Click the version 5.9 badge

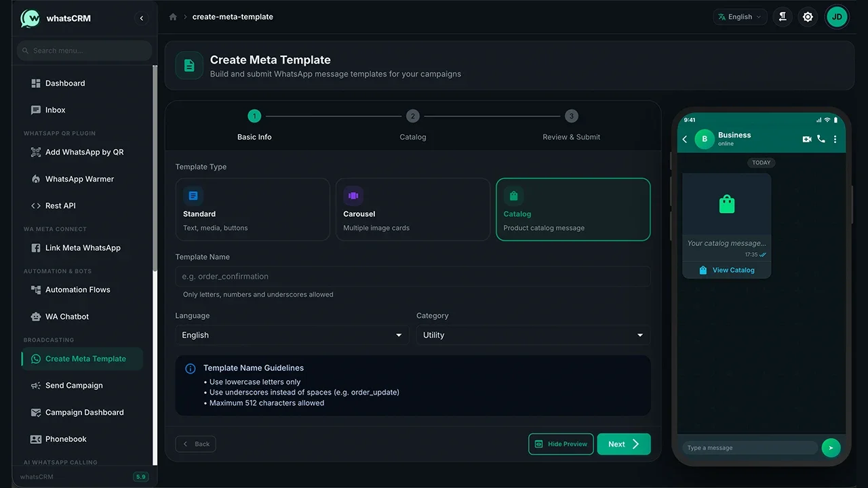[x=141, y=476]
